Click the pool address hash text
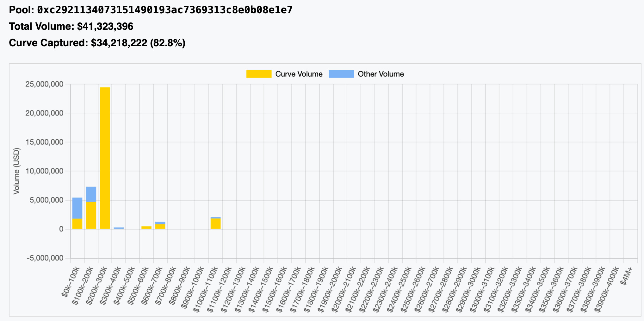 pos(165,10)
